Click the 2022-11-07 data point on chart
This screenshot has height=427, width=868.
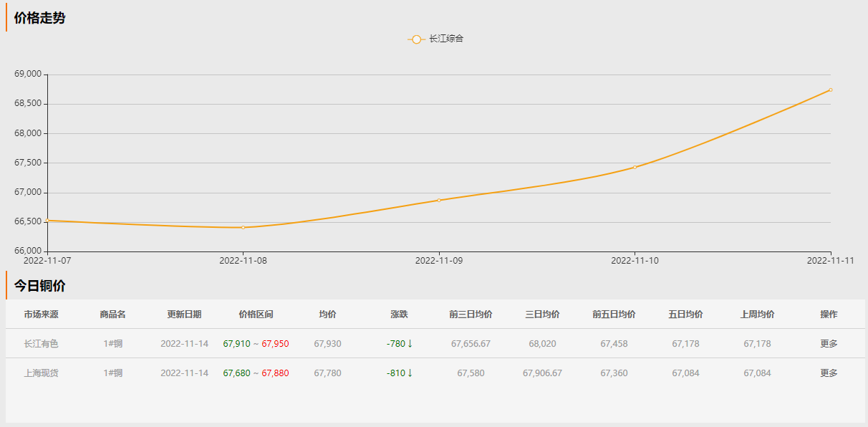tap(47, 221)
